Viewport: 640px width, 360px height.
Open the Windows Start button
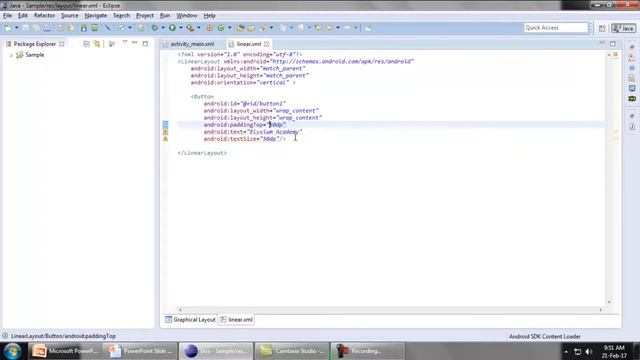[12, 351]
